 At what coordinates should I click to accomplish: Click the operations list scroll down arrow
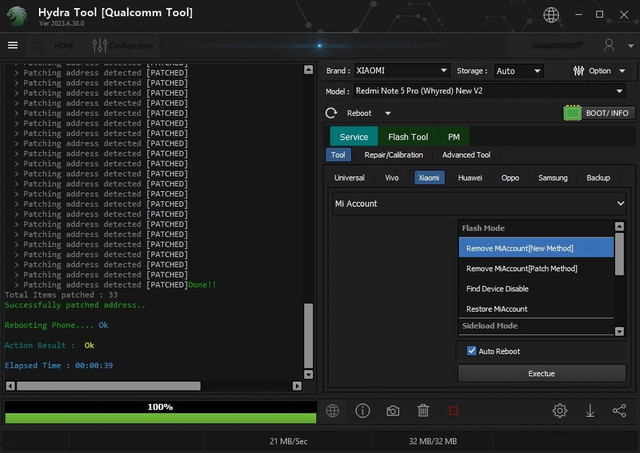click(619, 331)
